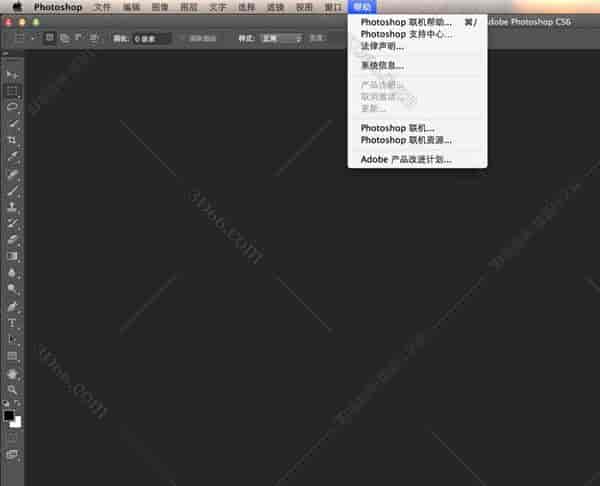Select the Hand tool

point(12,373)
